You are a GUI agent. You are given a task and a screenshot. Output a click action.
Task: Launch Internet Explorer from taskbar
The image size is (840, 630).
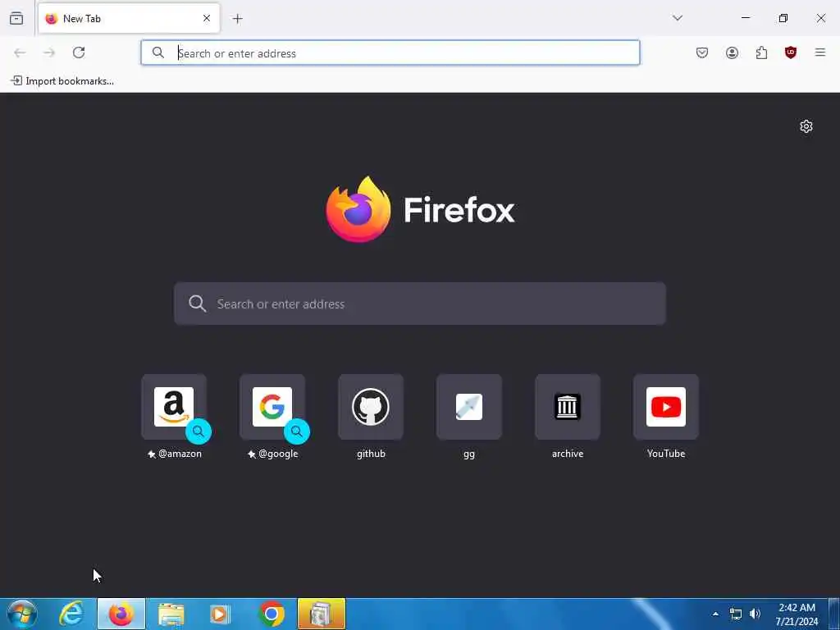point(71,614)
